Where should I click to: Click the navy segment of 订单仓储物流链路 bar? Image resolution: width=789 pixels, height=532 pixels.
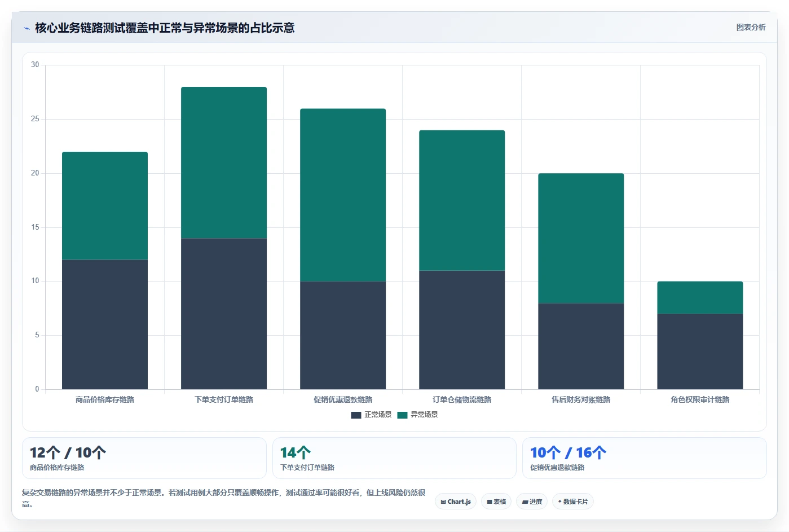(462, 330)
